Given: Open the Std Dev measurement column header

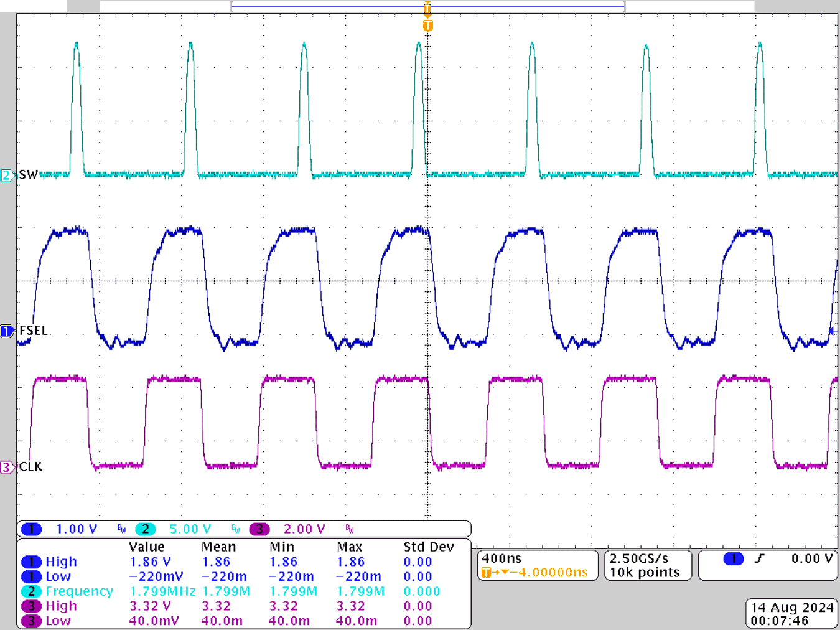Looking at the screenshot, I should [429, 547].
